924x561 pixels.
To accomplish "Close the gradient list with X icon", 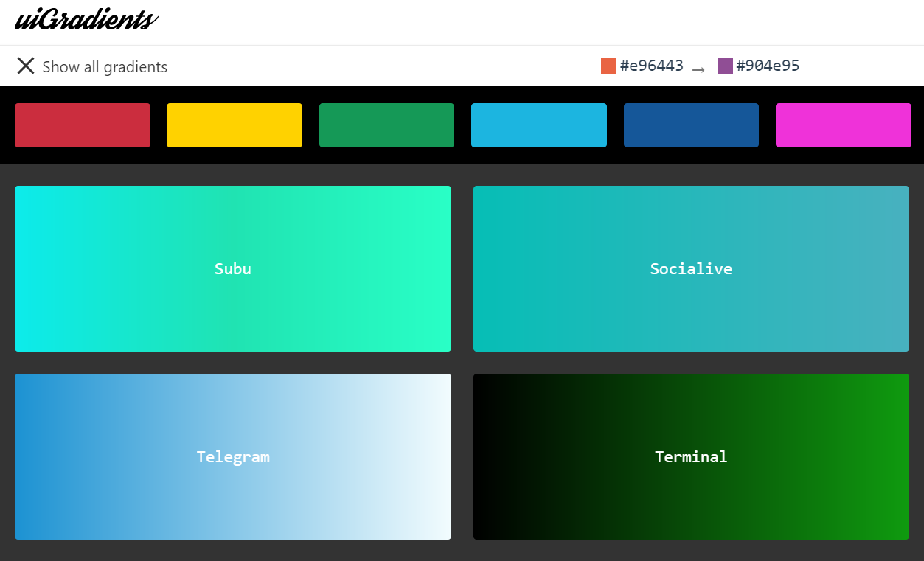I will (x=26, y=66).
